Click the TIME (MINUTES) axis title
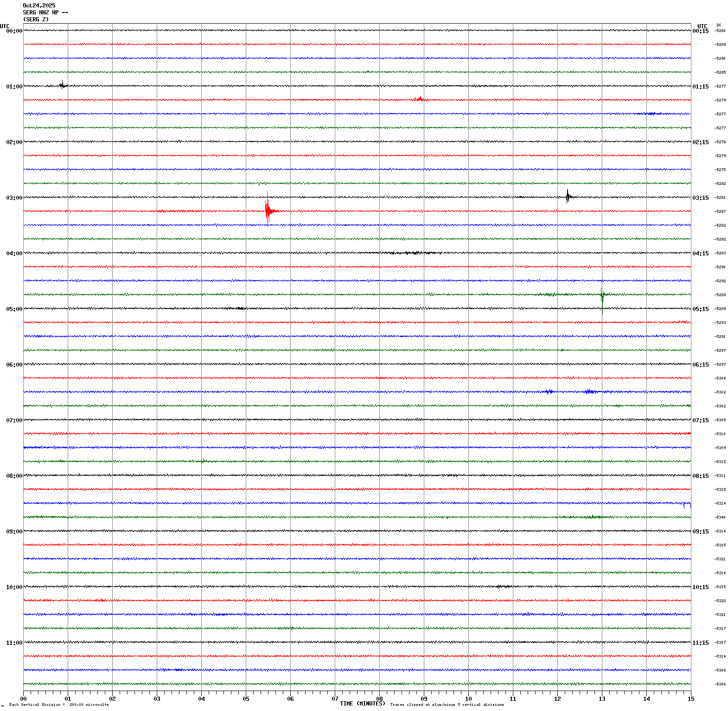This screenshot has width=728, height=711. (x=362, y=704)
